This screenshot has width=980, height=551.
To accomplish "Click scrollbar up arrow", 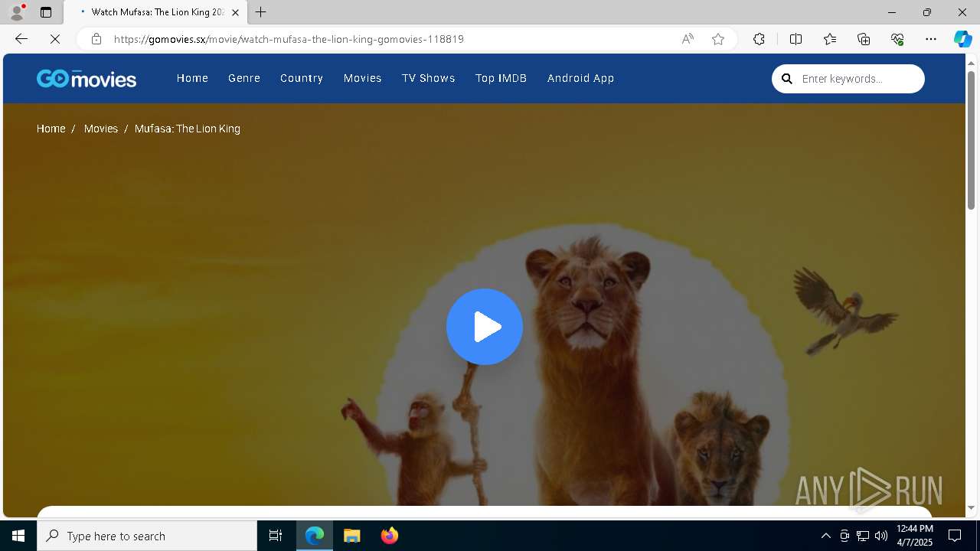I will tap(971, 63).
